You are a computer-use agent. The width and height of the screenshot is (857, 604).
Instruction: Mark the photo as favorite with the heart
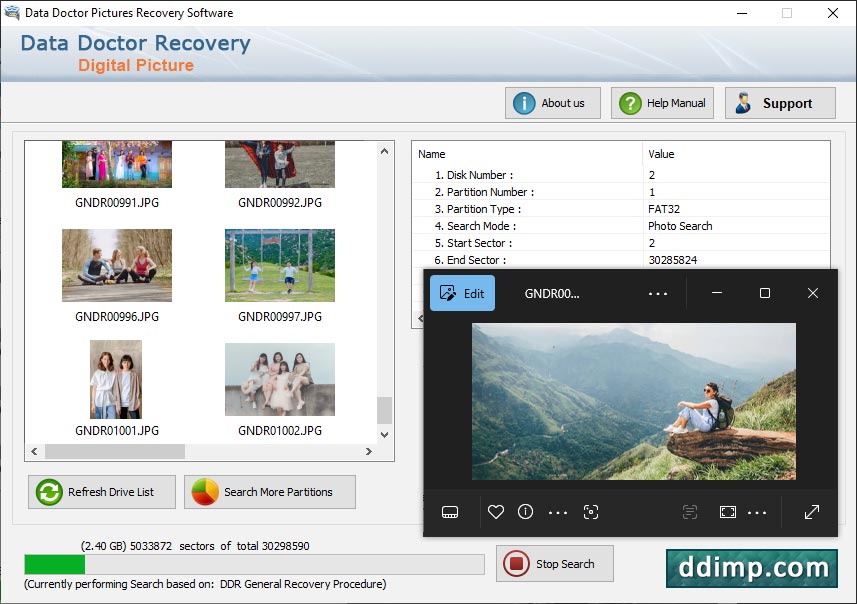tap(495, 511)
